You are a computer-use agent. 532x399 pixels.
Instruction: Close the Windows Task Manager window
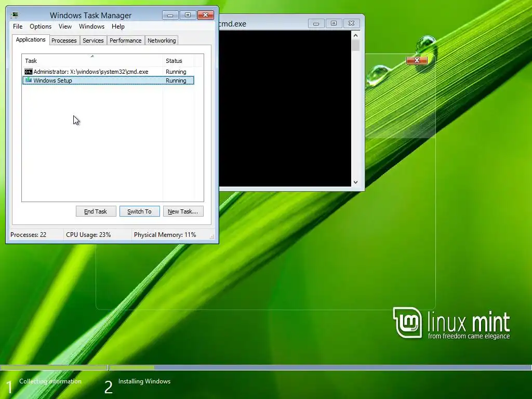tap(206, 15)
